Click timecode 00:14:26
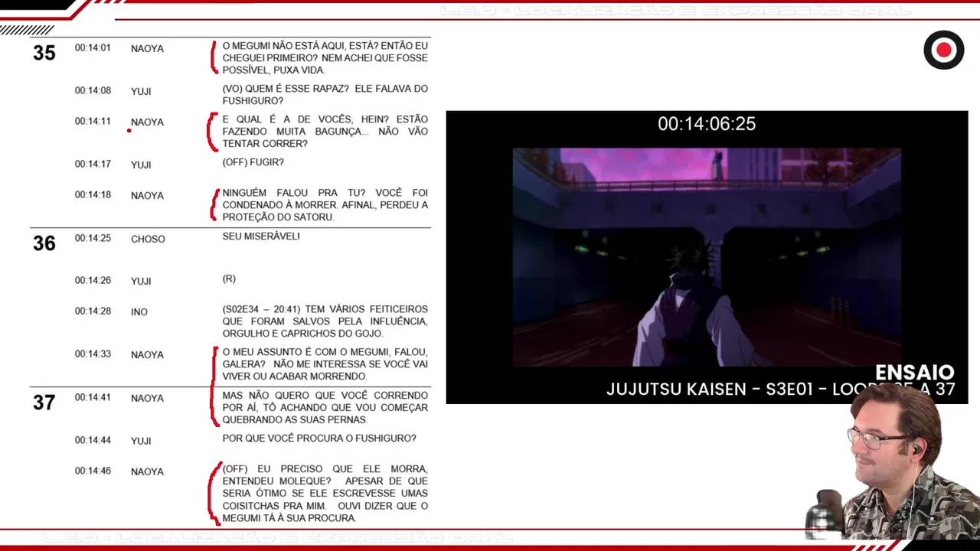This screenshot has width=980, height=551. pyautogui.click(x=93, y=280)
